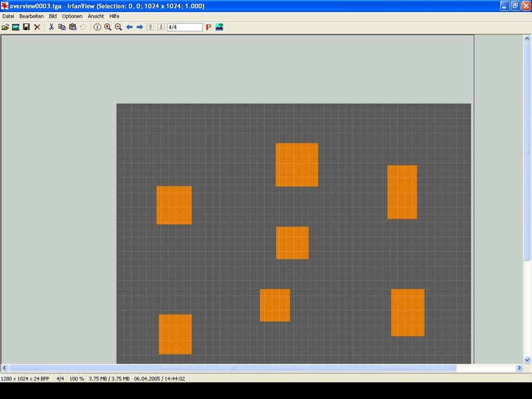Click status bar text 1280 x 1024 x 24 BPP
532x399 pixels.
[x=25, y=378]
